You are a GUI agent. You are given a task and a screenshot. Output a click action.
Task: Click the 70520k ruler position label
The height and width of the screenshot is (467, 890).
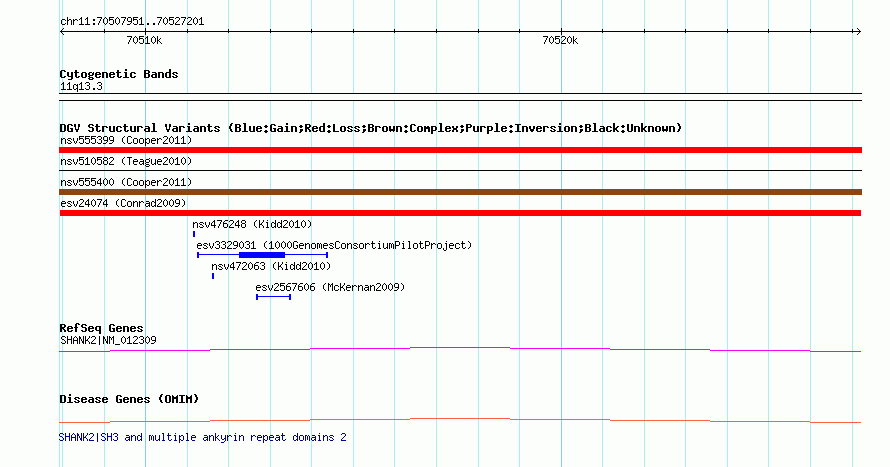point(560,40)
